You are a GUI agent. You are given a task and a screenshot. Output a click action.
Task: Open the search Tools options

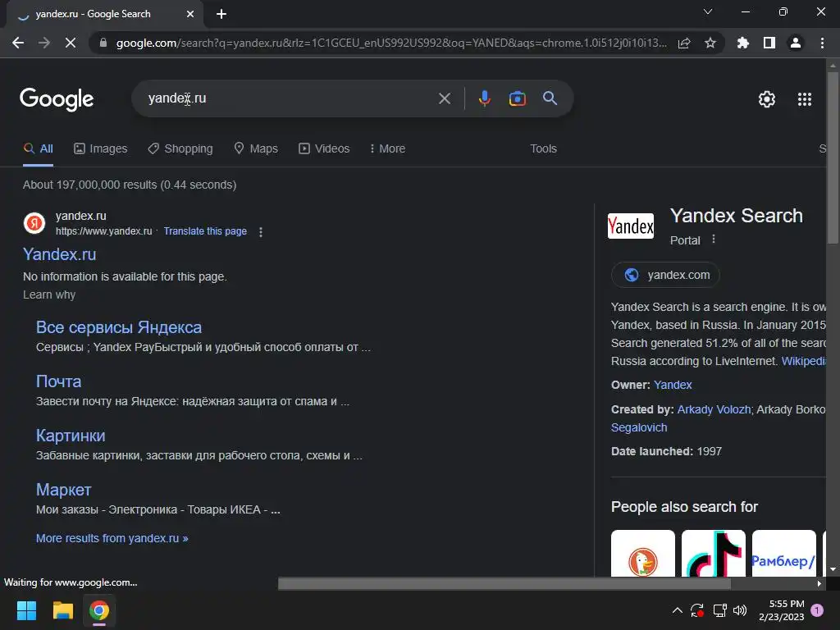coord(543,149)
